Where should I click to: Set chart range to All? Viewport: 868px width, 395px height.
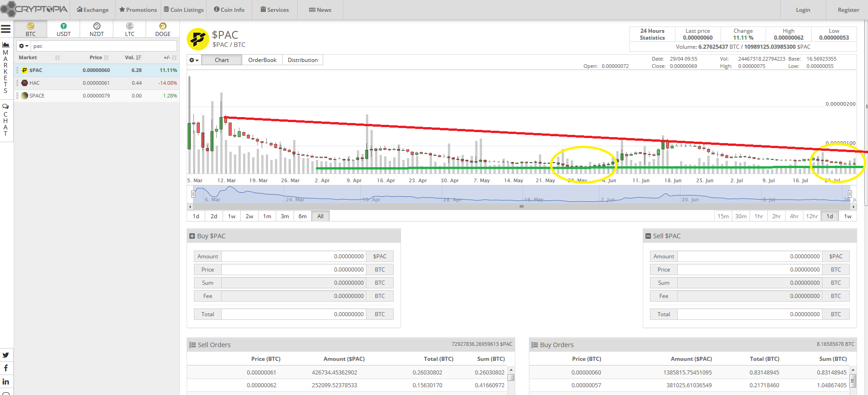click(x=320, y=216)
